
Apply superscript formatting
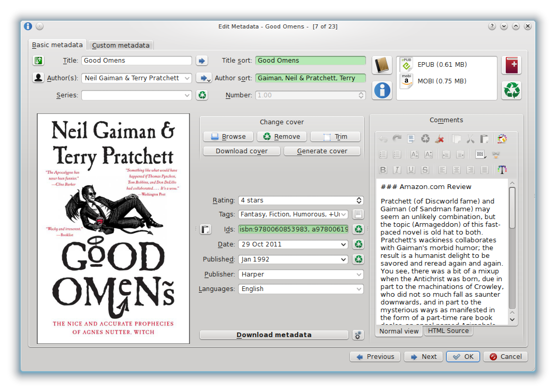click(x=414, y=154)
